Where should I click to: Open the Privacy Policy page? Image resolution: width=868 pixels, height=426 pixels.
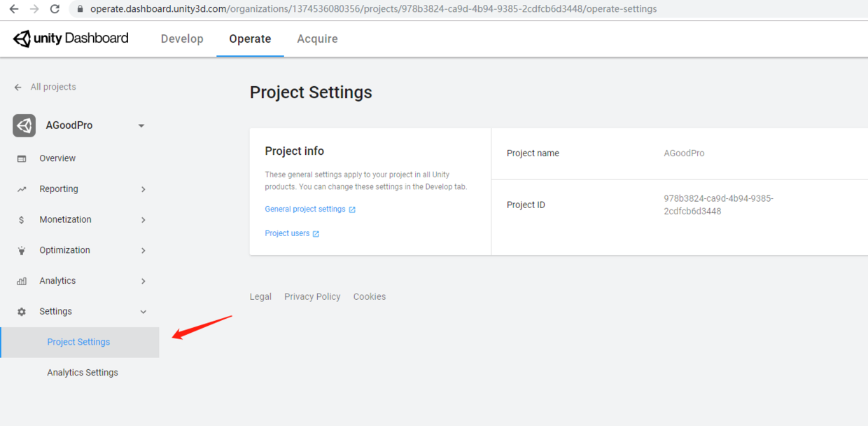(312, 296)
